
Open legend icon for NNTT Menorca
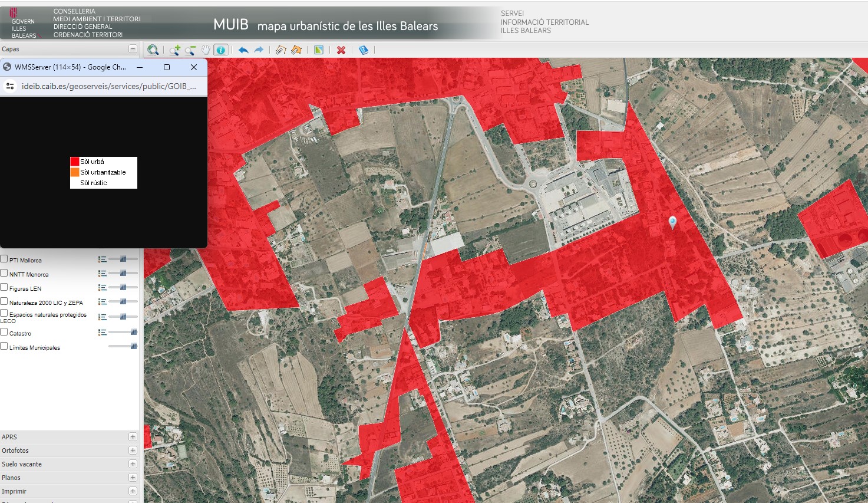coord(103,273)
